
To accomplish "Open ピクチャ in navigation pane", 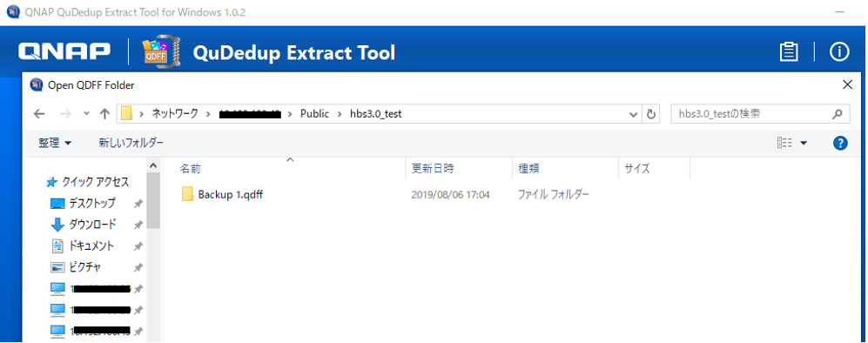I will (84, 267).
